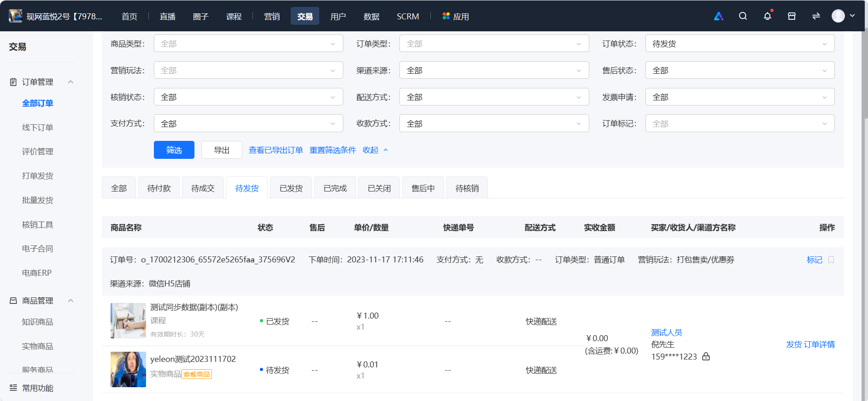Open the 订单状态 dropdown showing 待发货
868x401 pixels.
click(740, 44)
